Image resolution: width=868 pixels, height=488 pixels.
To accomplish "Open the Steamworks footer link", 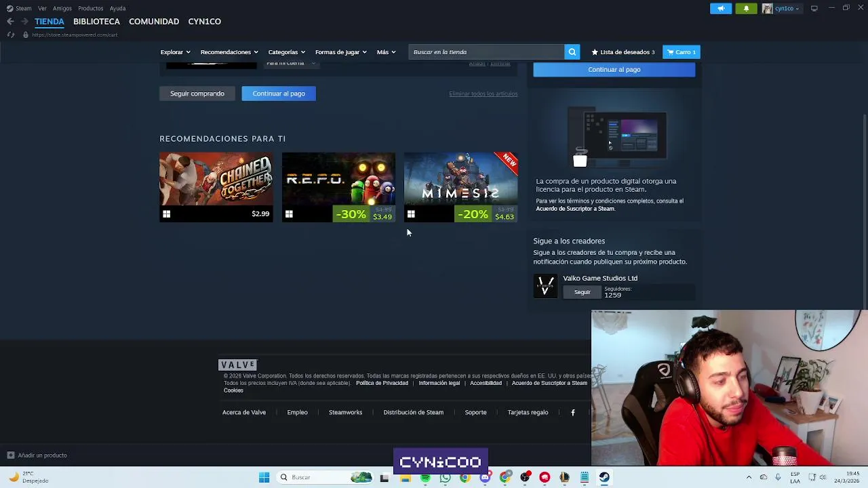I will pos(345,412).
